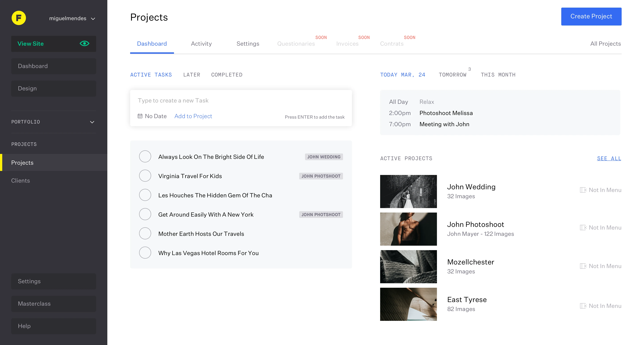
Task: Click the JOHN WEDDING task tag
Action: point(324,157)
